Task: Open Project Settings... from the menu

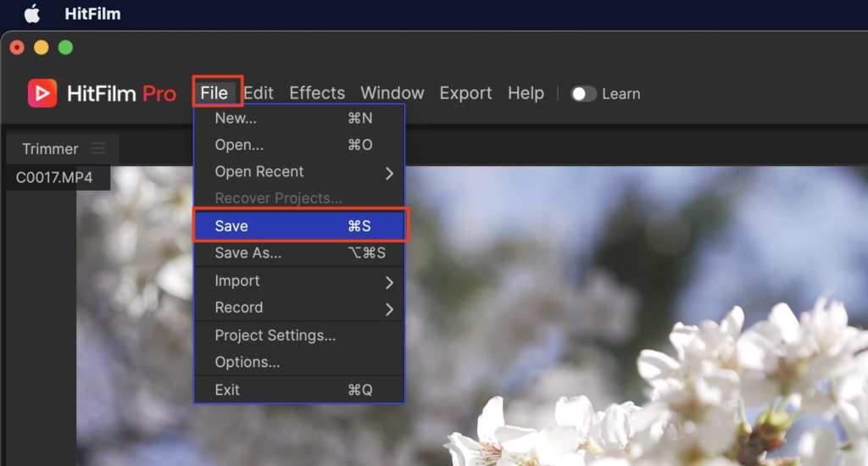Action: coord(299,336)
